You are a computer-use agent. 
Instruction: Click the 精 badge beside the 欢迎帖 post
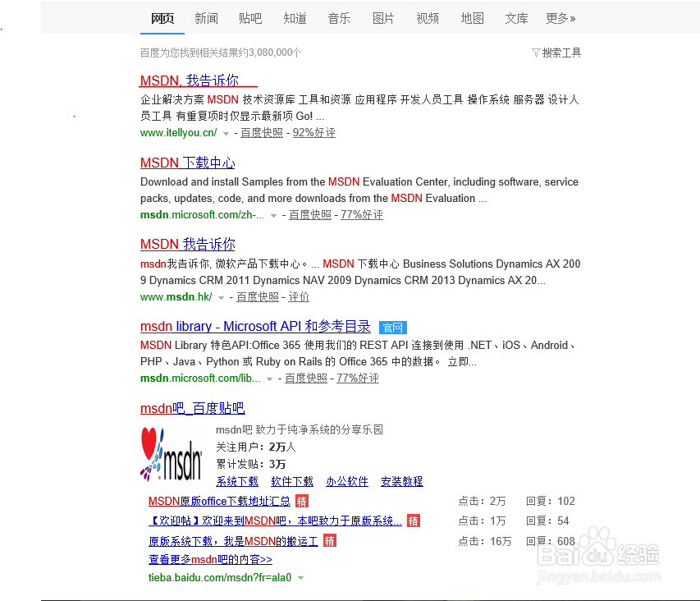(x=414, y=521)
